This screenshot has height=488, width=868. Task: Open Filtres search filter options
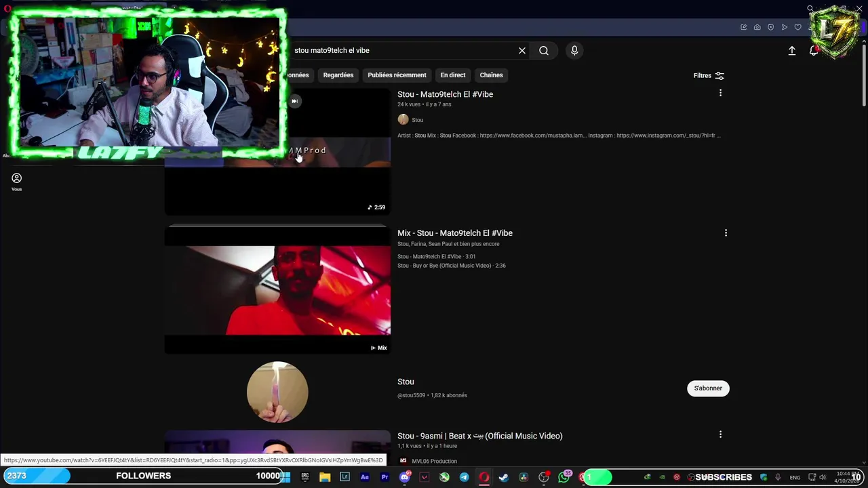709,75
